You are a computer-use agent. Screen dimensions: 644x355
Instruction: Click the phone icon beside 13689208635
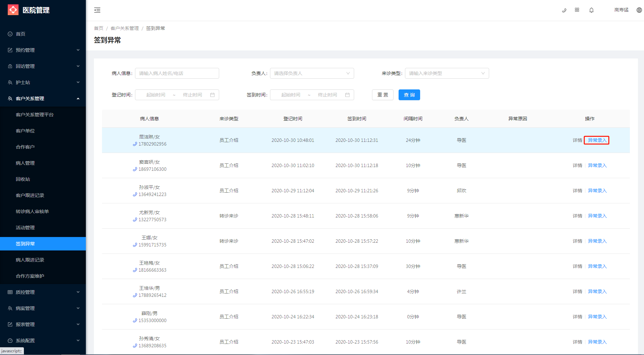[x=135, y=346]
